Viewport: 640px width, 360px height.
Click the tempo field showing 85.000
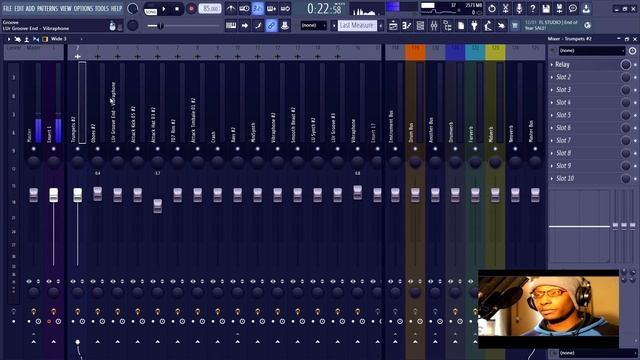(210, 9)
